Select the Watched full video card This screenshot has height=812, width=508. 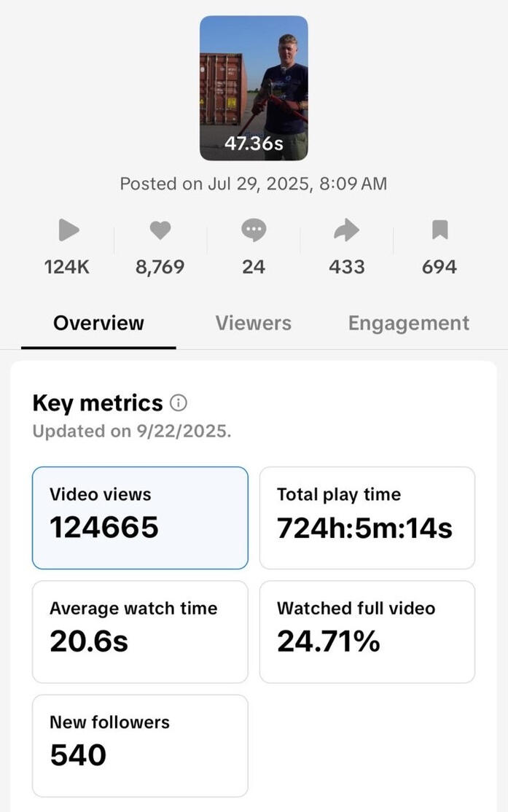pyautogui.click(x=367, y=631)
